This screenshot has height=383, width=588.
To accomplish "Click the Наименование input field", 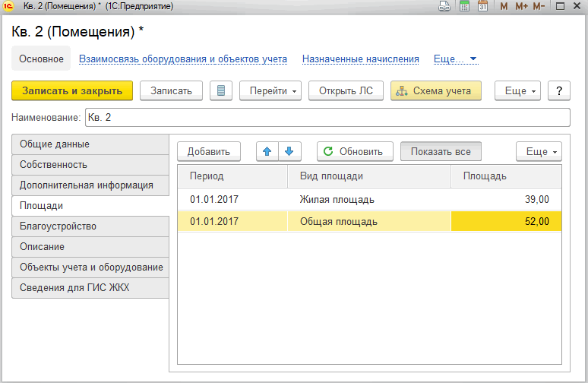I will [327, 118].
